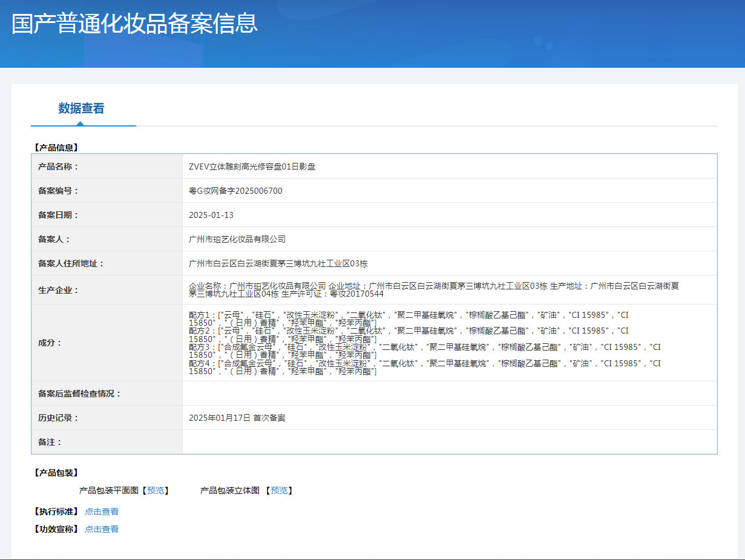Switch to the 数据查看 tab
This screenshot has width=745, height=560.
81,109
